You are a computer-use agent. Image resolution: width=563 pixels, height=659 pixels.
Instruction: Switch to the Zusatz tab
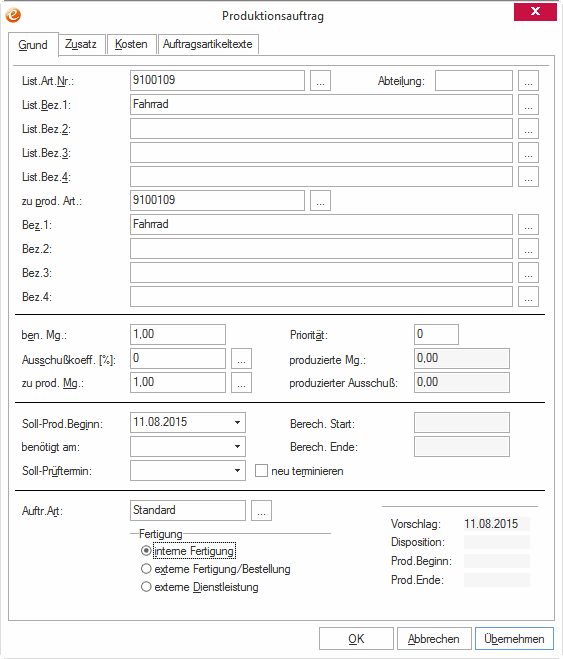pos(81,44)
